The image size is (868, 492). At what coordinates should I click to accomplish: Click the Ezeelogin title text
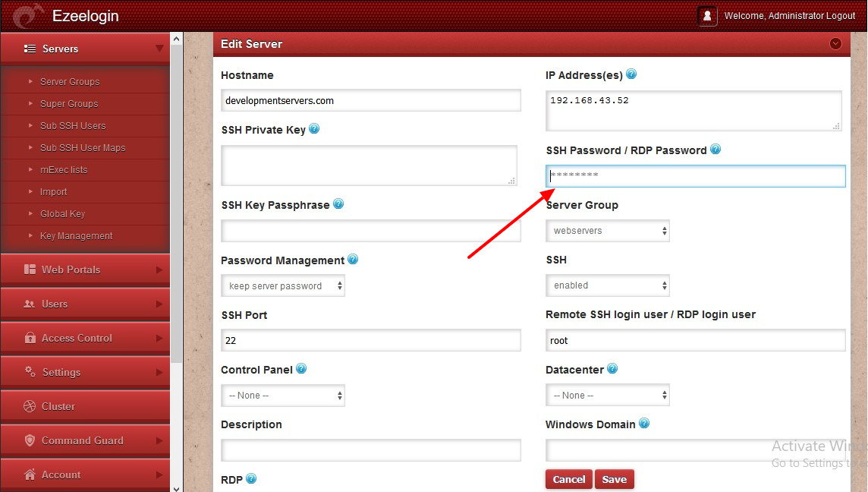click(x=85, y=15)
